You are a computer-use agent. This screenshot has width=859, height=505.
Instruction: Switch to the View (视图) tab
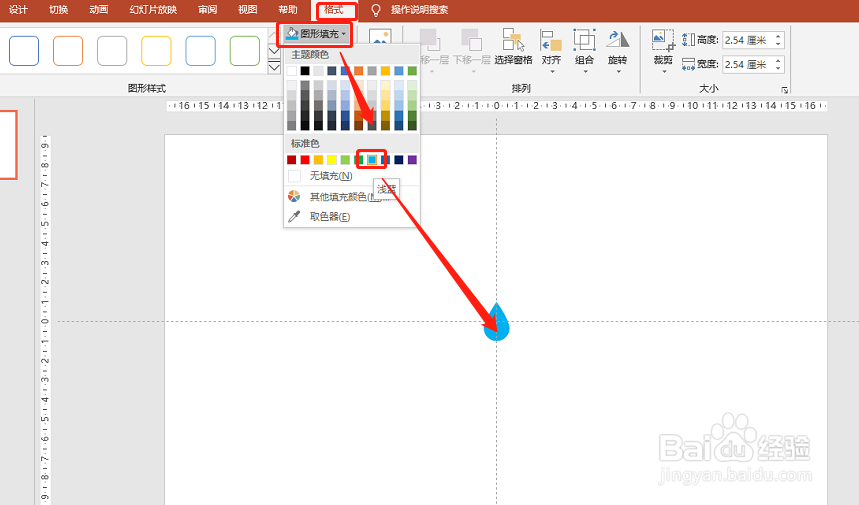pos(248,9)
